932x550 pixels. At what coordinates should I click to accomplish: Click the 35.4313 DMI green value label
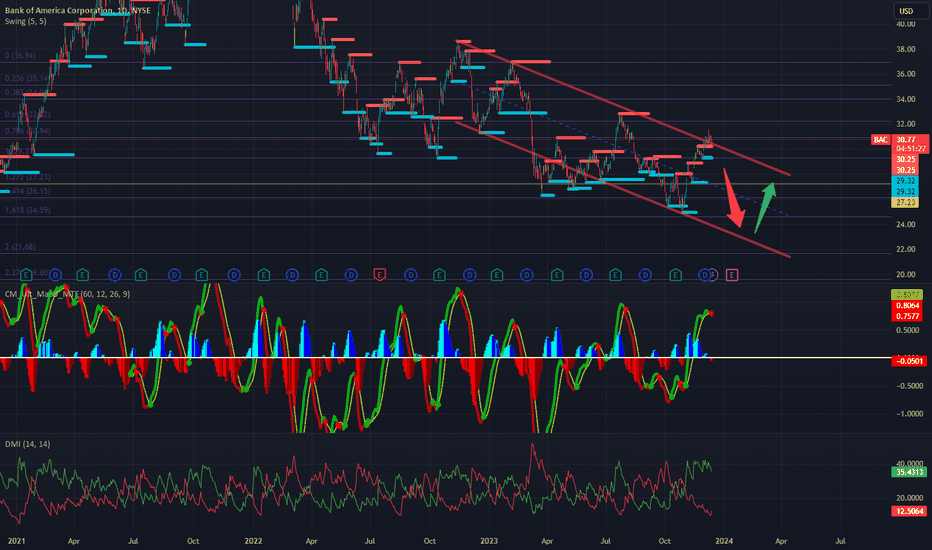(x=909, y=472)
